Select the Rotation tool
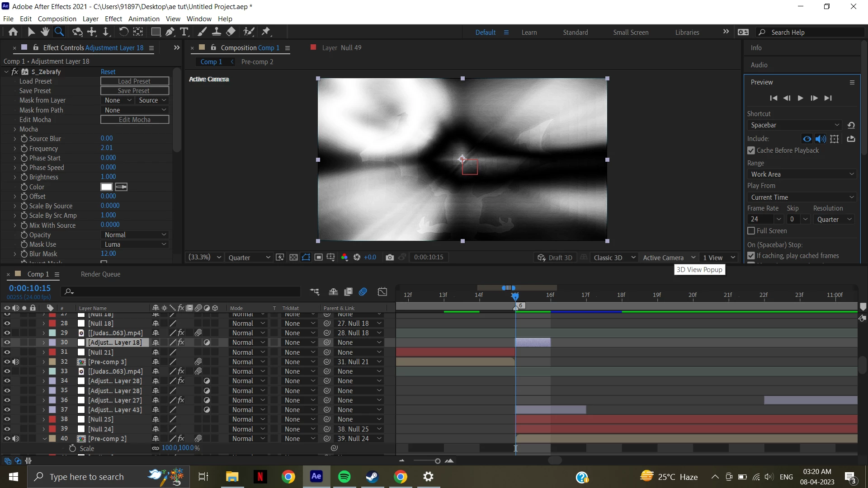868x488 pixels. pyautogui.click(x=123, y=32)
